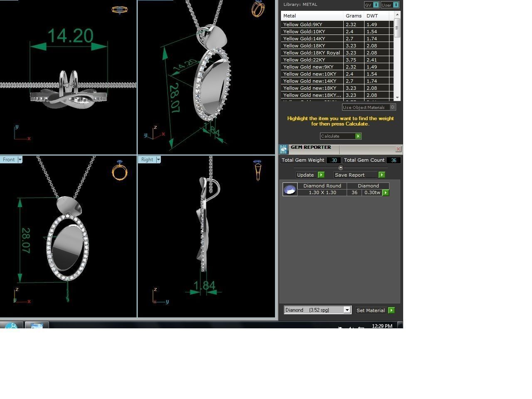Select the Yellow Gold new:18KY row

[337, 88]
